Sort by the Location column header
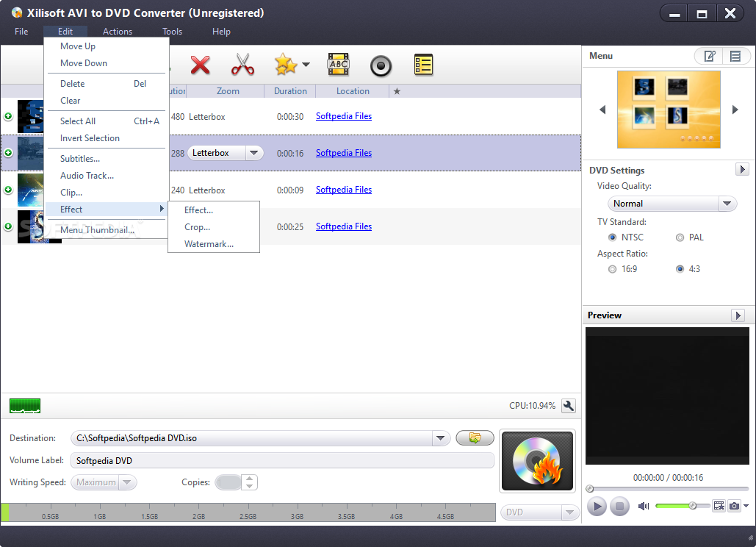 pyautogui.click(x=353, y=91)
